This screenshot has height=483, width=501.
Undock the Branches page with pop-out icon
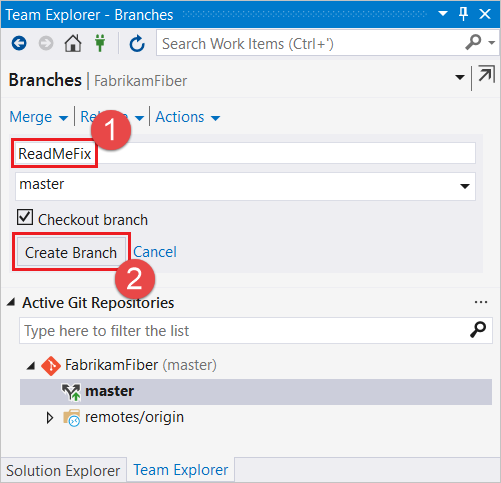coord(486,74)
